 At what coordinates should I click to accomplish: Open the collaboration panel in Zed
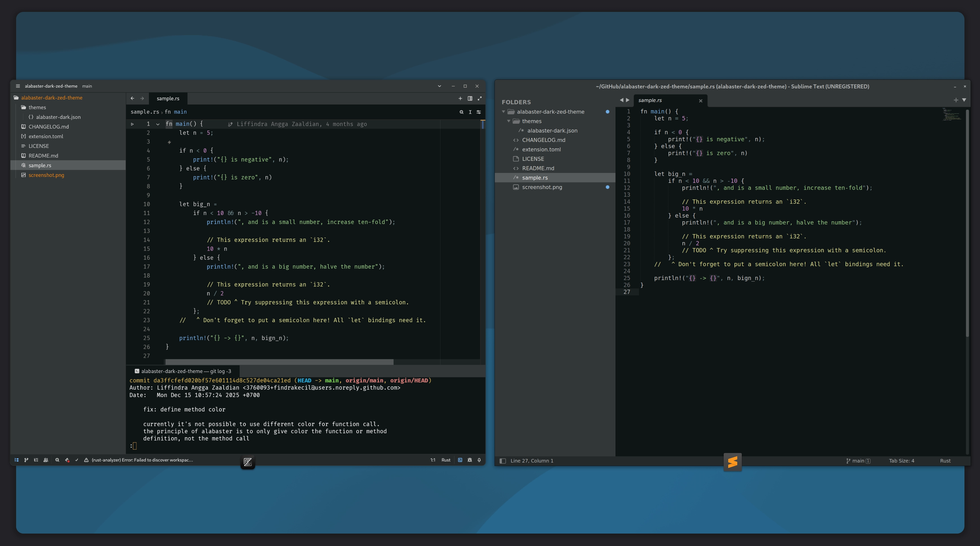click(46, 460)
